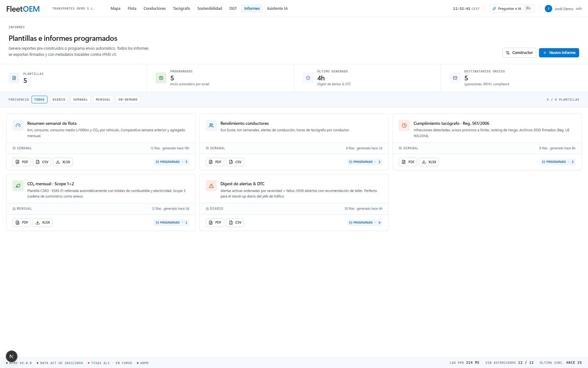Screen dimensions: 588x368
Task: Click the speedometer icon of Resumen semanal de flota
Action: coord(18,125)
